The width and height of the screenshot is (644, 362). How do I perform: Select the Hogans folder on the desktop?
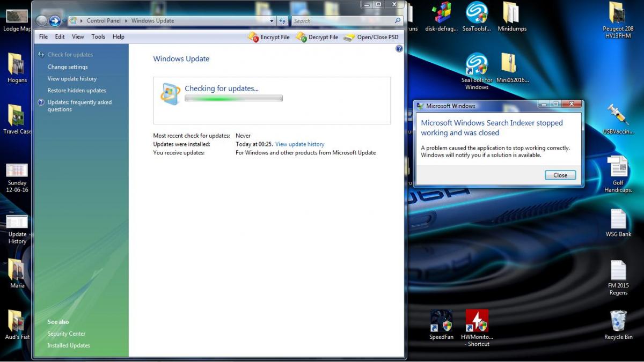17,68
